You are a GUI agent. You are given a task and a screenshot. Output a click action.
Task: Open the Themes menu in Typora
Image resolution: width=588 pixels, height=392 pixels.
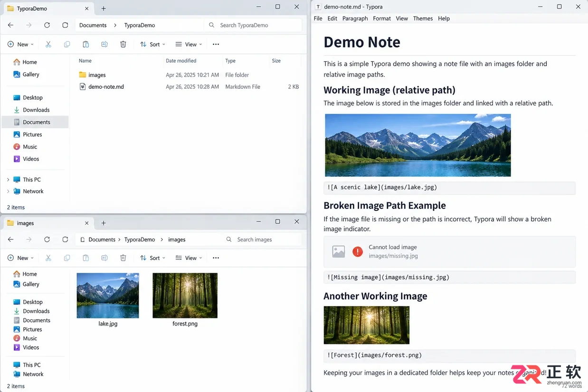coord(423,19)
